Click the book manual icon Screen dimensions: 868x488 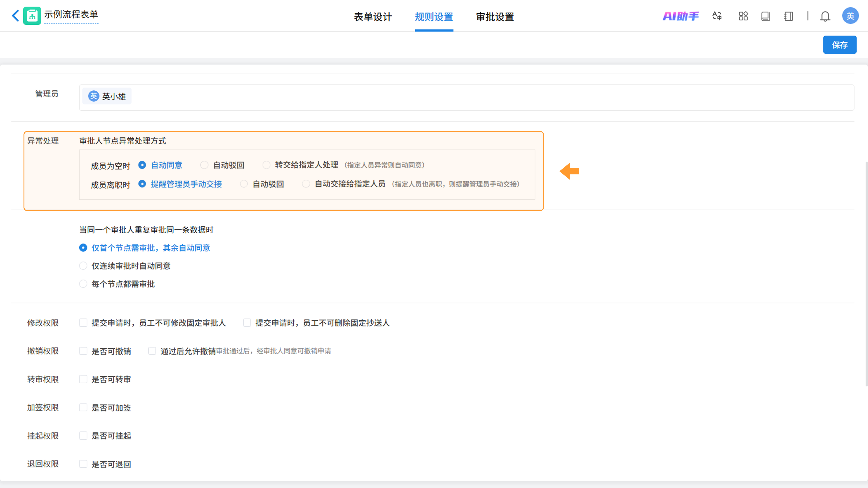[765, 16]
